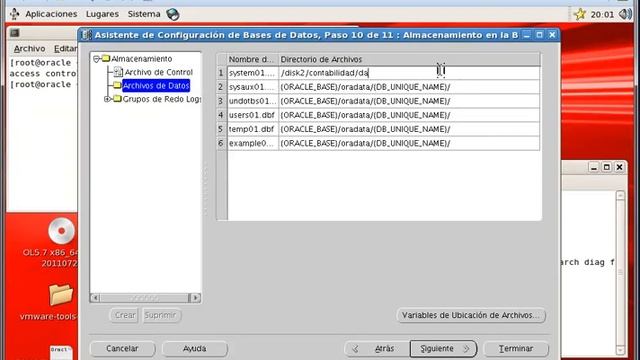Click the tree panel horizontal scrollbar thumb
640x360 pixels.
tap(144, 298)
